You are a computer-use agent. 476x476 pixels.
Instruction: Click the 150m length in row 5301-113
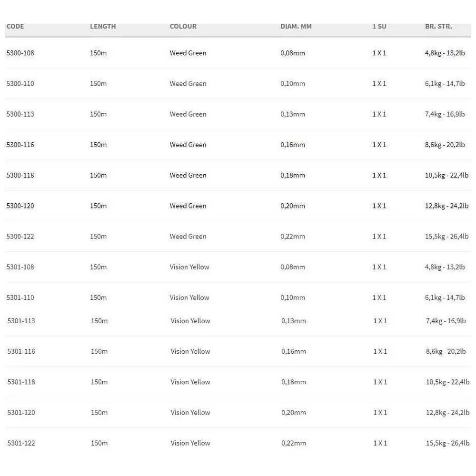coord(99,321)
